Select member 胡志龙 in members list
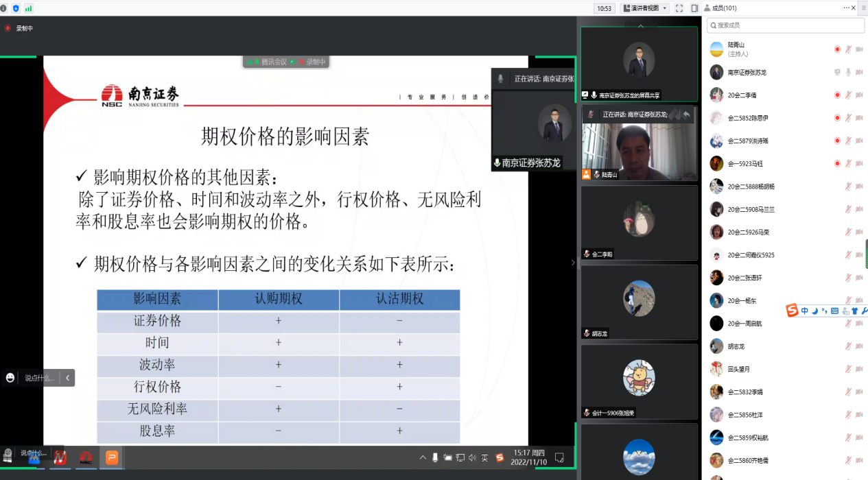The image size is (868, 480). pos(736,346)
